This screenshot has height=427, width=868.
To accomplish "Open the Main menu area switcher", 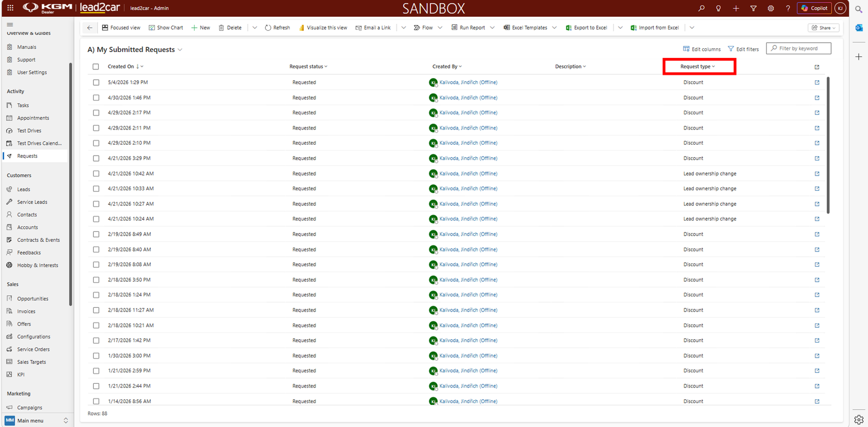I will (x=36, y=420).
